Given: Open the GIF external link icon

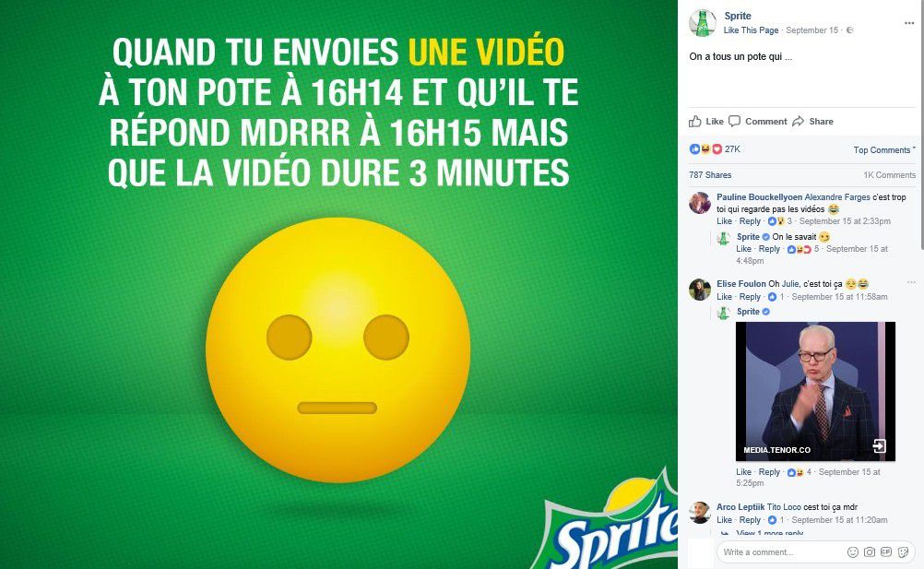Looking at the screenshot, I should coord(879,446).
